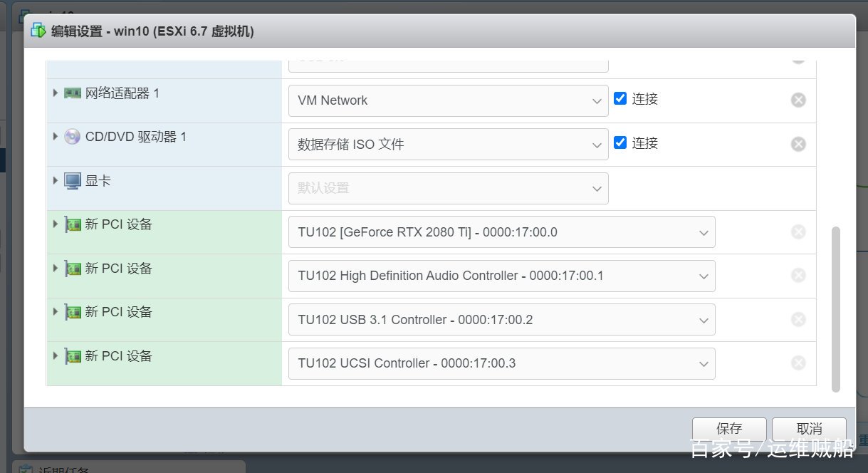This screenshot has height=473, width=868.
Task: Click the network adapter 1 card icon
Action: point(73,93)
